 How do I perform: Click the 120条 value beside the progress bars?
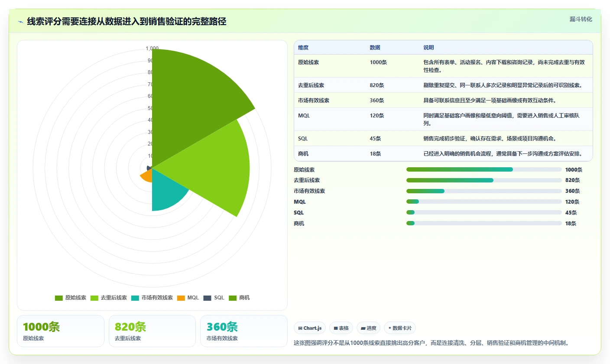(x=573, y=202)
